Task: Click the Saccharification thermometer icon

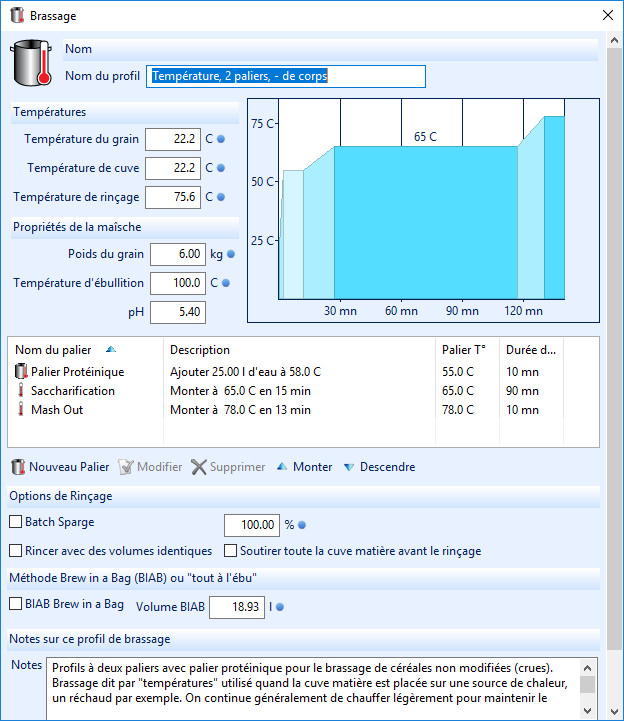Action: (20, 391)
